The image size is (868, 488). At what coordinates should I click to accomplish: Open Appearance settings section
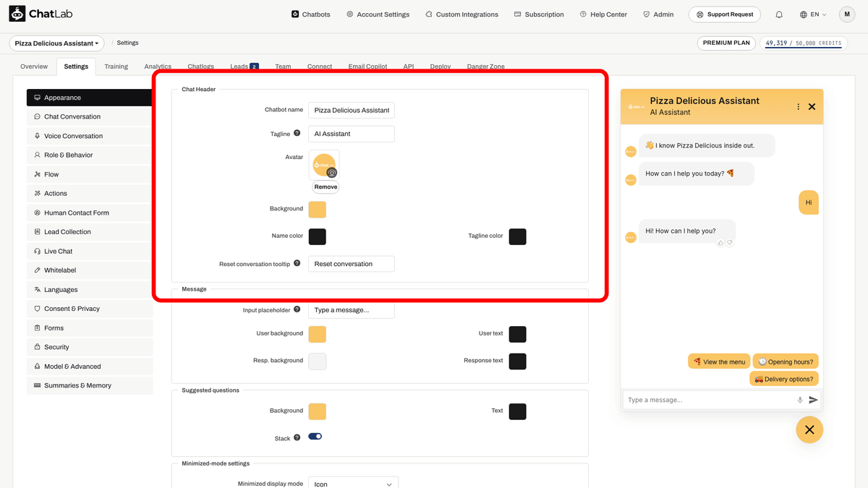tap(90, 98)
